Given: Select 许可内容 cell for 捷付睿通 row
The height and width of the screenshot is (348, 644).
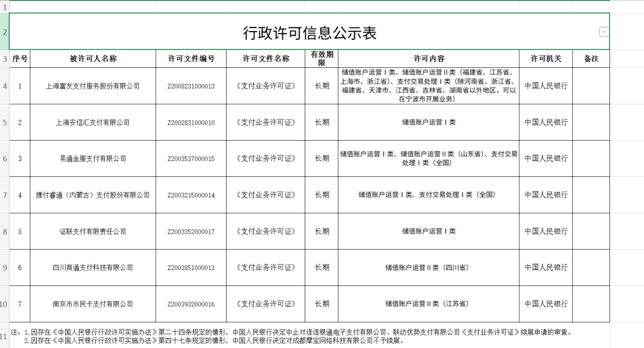Looking at the screenshot, I should click(429, 195).
